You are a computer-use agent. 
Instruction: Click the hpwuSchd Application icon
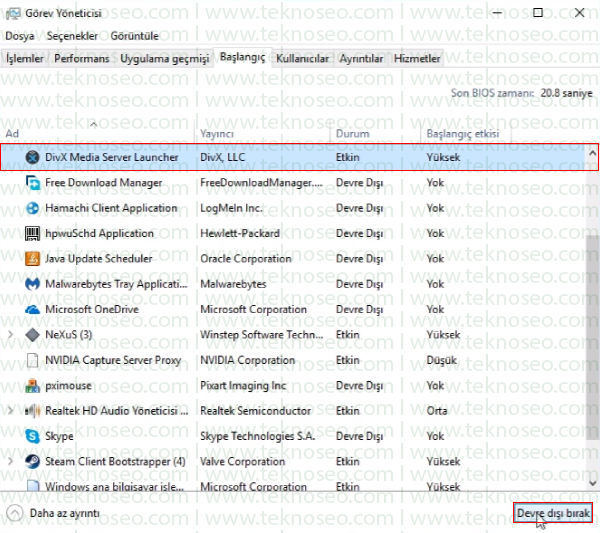coord(33,233)
